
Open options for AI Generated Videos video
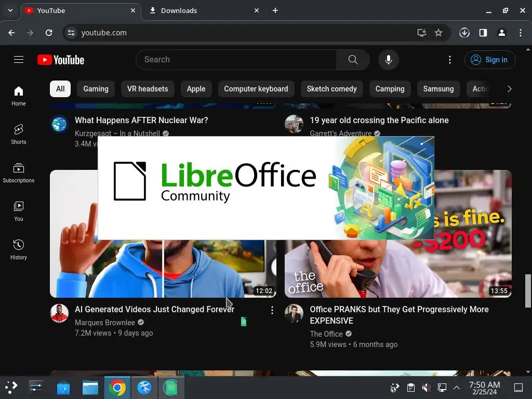[272, 310]
